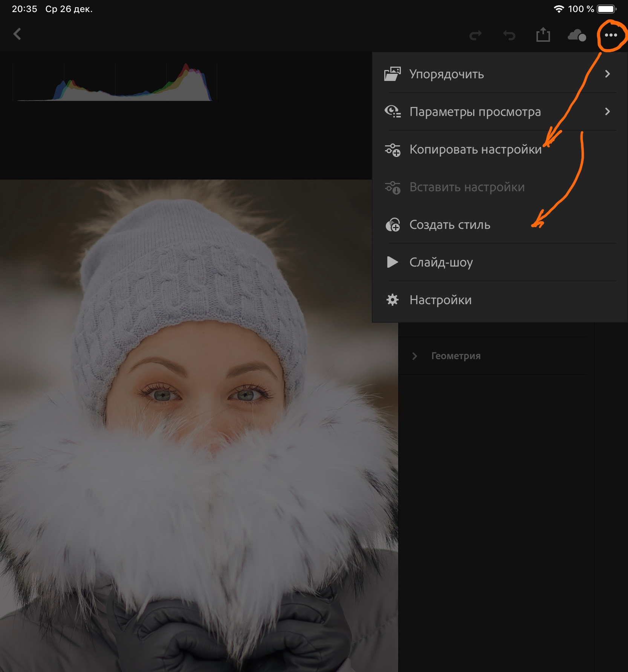The width and height of the screenshot is (628, 672).
Task: Tap the Копировать настройки sliders icon
Action: tap(393, 149)
